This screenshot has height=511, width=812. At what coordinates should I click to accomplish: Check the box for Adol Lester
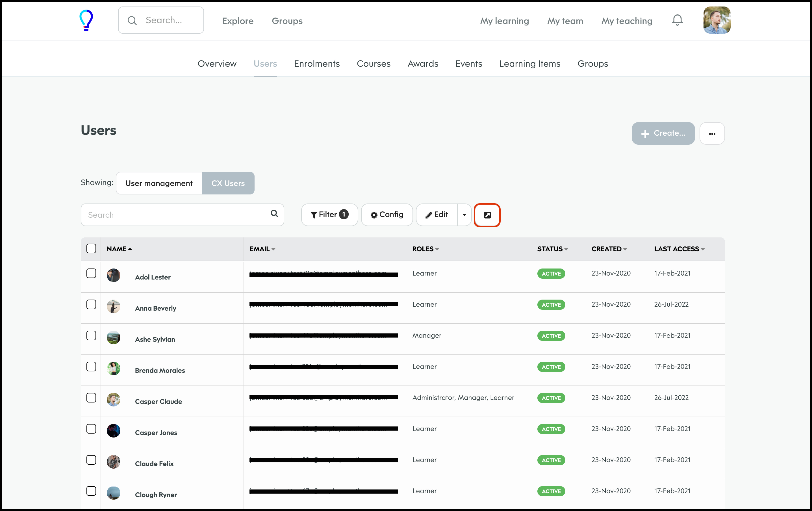tap(91, 273)
